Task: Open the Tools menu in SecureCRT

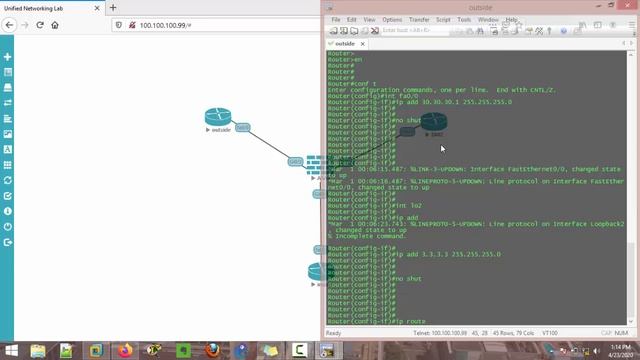Action: click(464, 20)
